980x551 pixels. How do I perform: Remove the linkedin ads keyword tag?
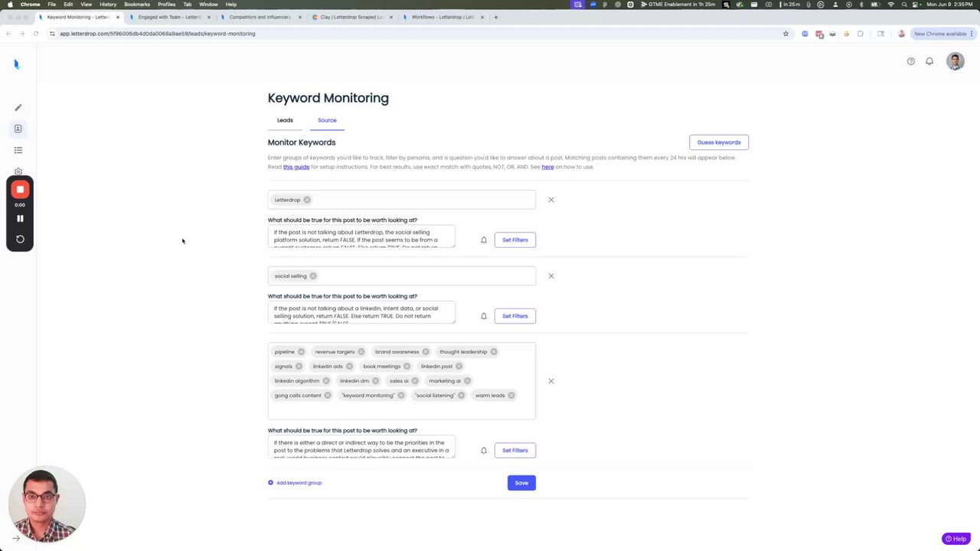[x=349, y=367]
